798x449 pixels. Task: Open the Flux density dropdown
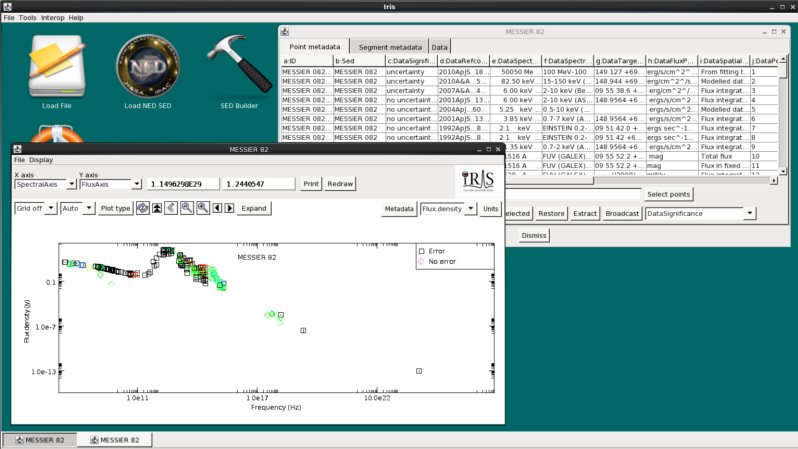coord(470,209)
